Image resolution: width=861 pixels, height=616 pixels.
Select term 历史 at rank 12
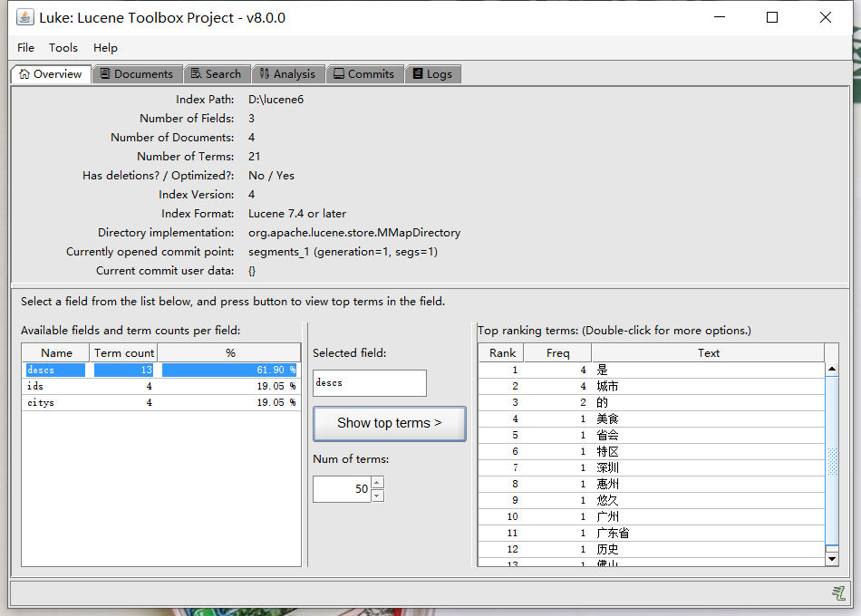click(652, 549)
